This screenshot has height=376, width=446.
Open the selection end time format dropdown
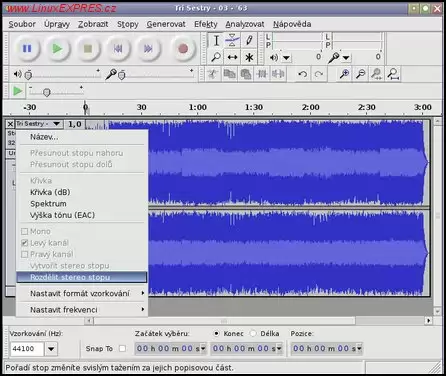[279, 349]
